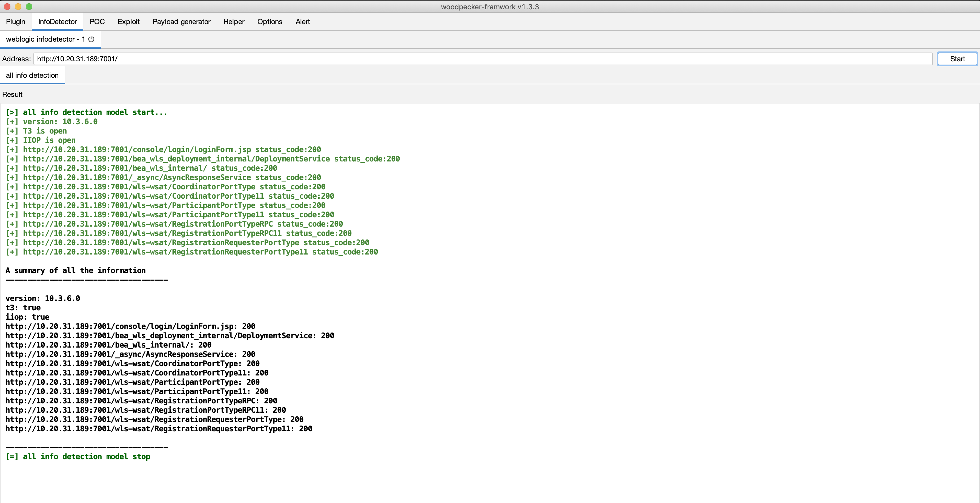Click the green CoordinatorPortType11 status_code:200 line
Image resolution: width=980 pixels, height=503 pixels.
point(170,196)
